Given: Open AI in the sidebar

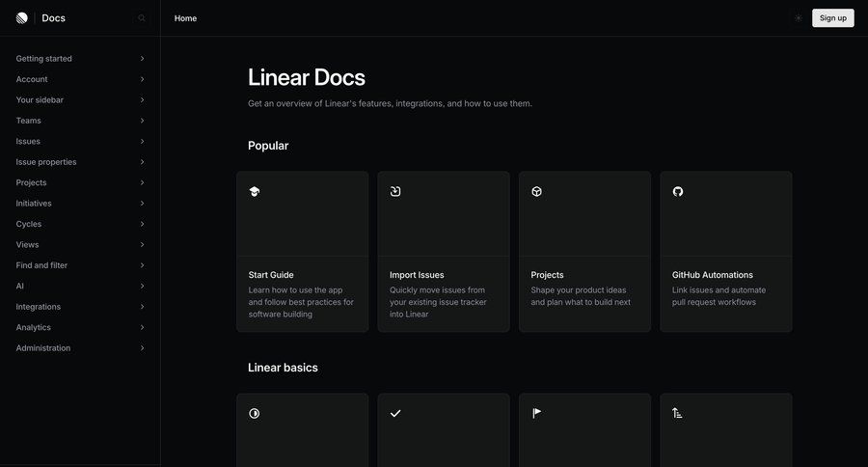Looking at the screenshot, I should (20, 286).
